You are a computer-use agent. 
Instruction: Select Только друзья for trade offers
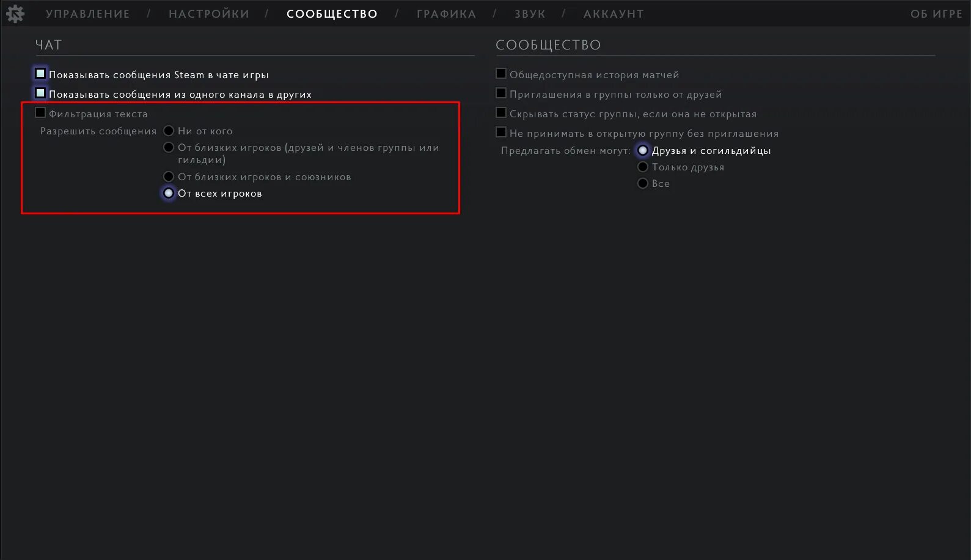643,167
